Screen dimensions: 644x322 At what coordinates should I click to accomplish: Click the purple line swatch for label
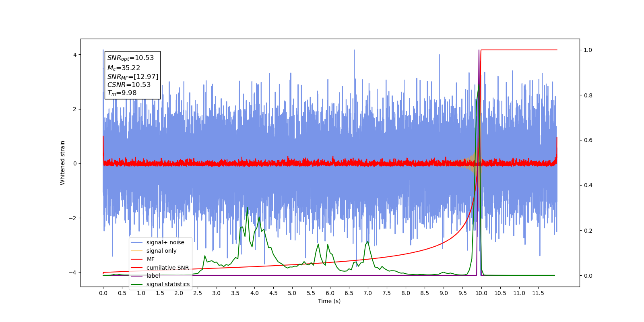coord(137,276)
